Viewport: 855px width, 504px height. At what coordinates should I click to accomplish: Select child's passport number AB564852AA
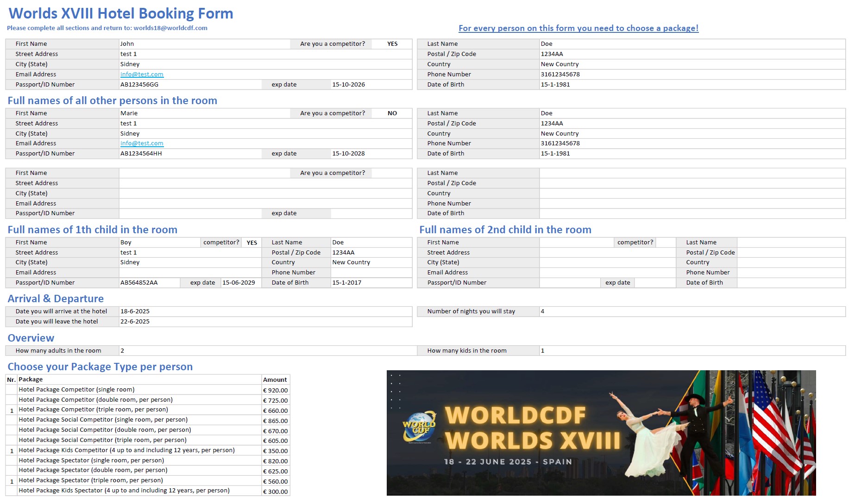coord(149,283)
